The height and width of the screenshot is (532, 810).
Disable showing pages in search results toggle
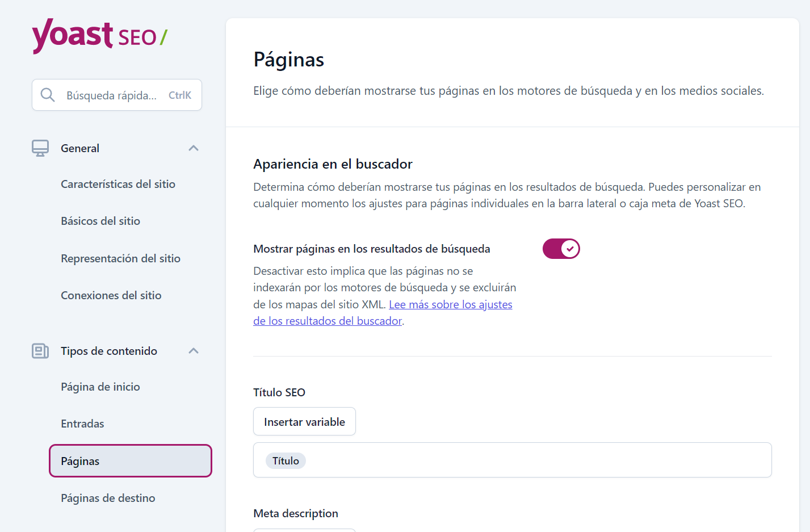pyautogui.click(x=561, y=249)
